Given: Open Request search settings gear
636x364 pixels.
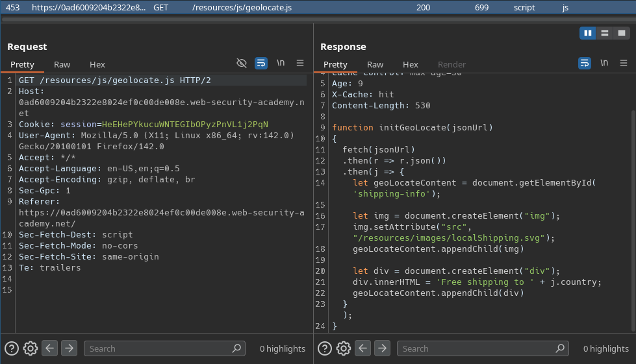Looking at the screenshot, I should point(30,348).
